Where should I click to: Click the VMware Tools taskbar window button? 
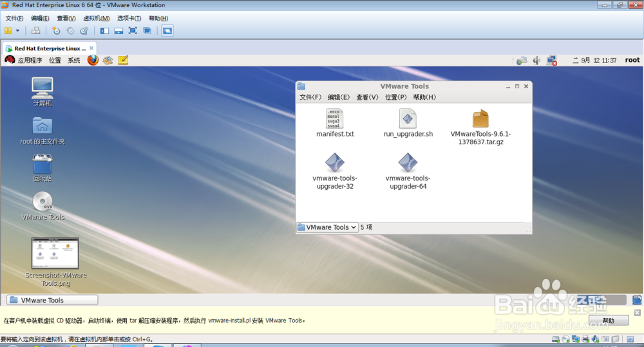[53, 300]
